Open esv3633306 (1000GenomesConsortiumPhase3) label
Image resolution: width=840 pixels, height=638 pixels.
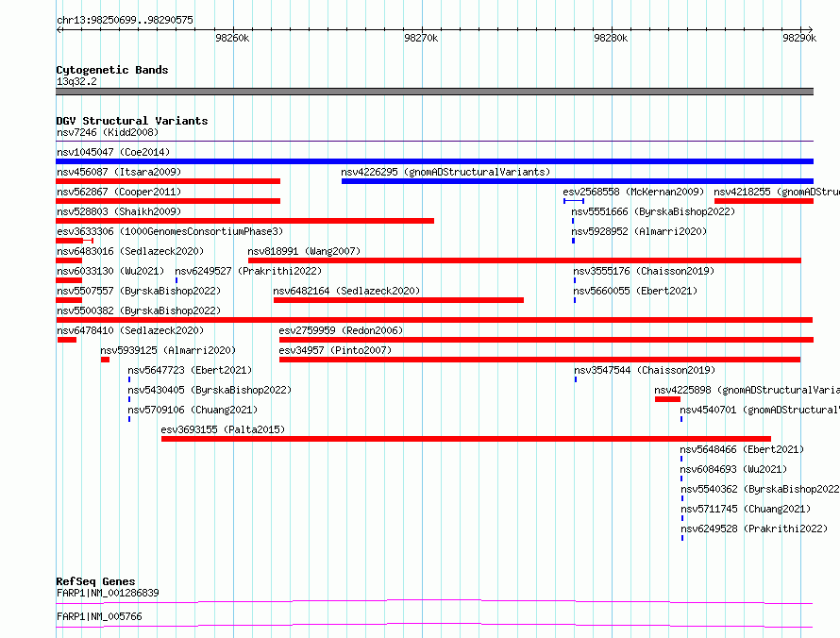(170, 231)
